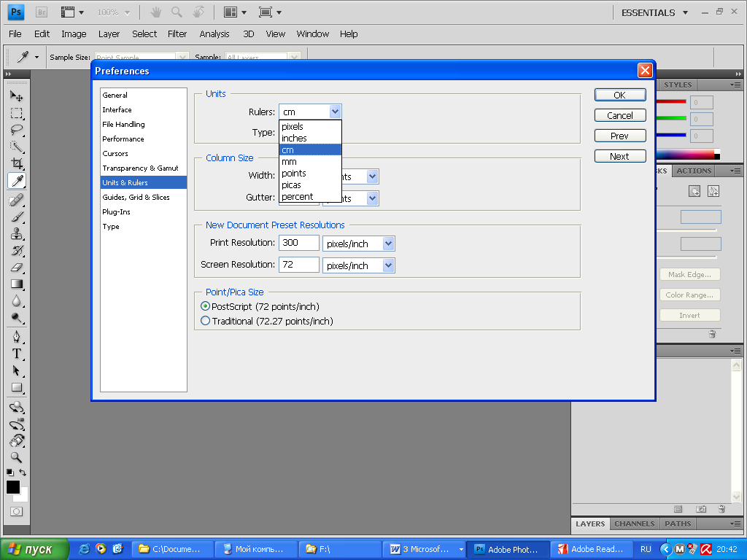Open the File menu
This screenshot has height=560, width=747.
click(15, 34)
